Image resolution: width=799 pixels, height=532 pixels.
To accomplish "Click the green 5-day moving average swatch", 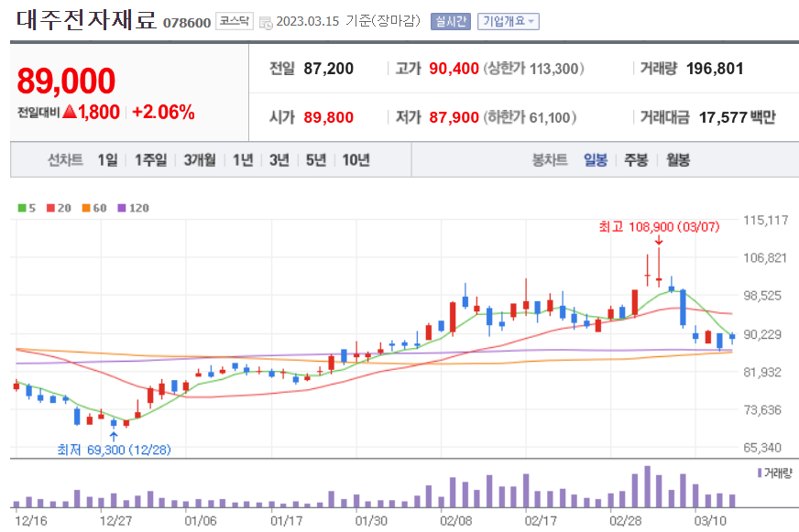I will pos(22,208).
